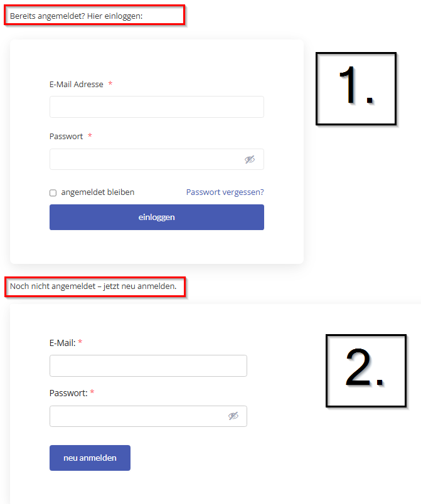Image resolution: width=421 pixels, height=504 pixels.
Task: Show password in the registration form
Action: point(233,416)
